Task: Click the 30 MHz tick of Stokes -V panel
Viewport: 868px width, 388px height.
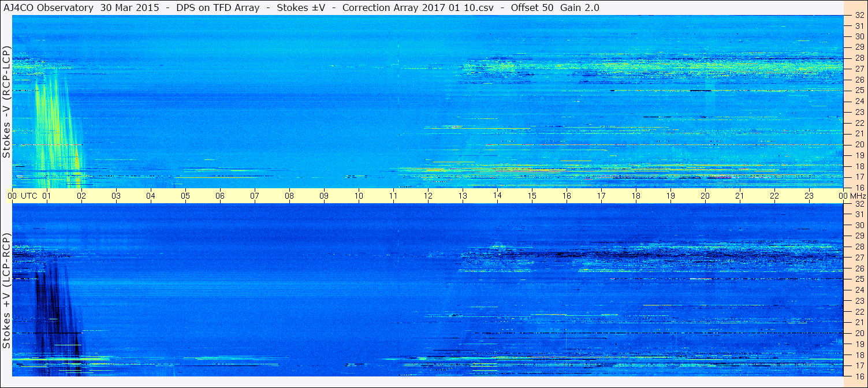Action: coord(859,36)
